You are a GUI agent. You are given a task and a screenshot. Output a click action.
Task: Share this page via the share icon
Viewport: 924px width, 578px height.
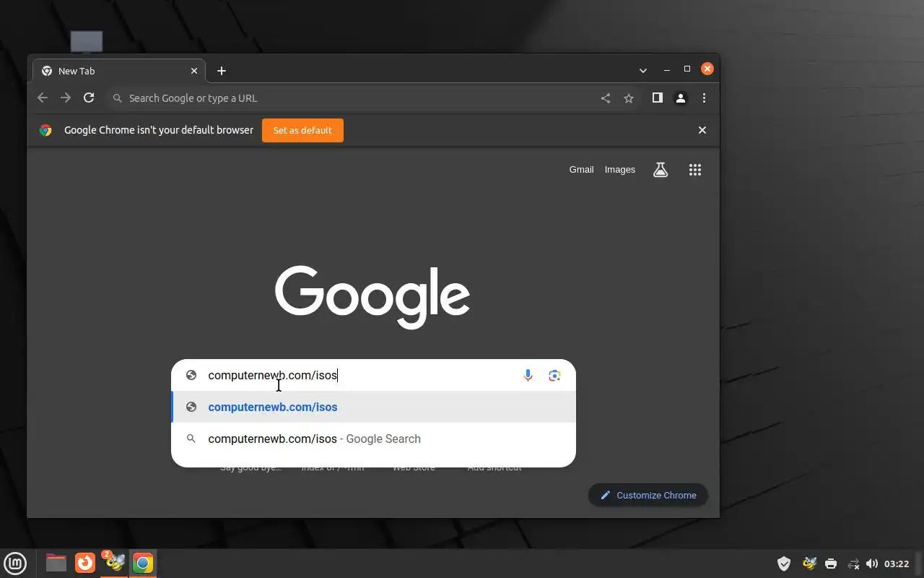click(606, 98)
